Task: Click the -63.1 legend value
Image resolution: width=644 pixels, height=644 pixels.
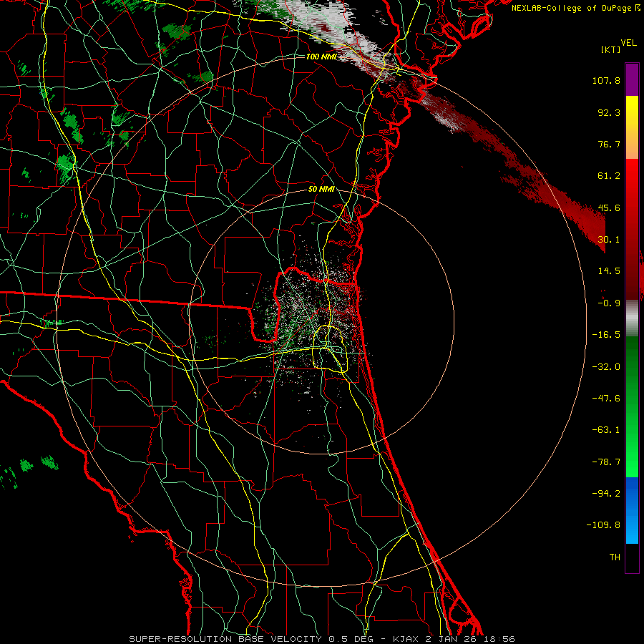Action: [x=606, y=430]
